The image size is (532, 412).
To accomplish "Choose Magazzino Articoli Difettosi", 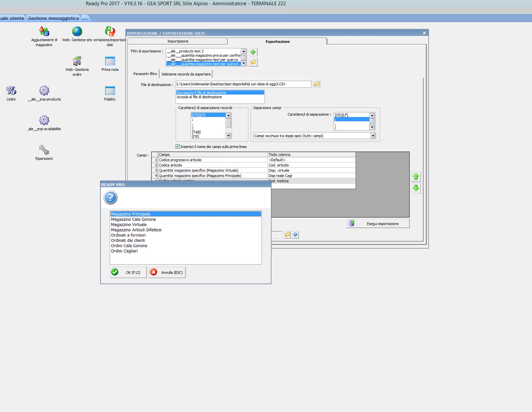I will click(x=185, y=230).
